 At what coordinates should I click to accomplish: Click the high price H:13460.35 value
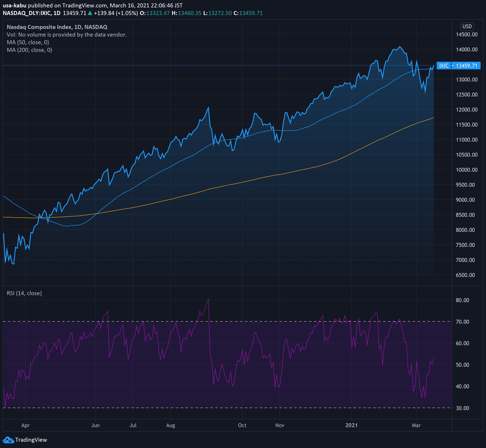coord(187,13)
